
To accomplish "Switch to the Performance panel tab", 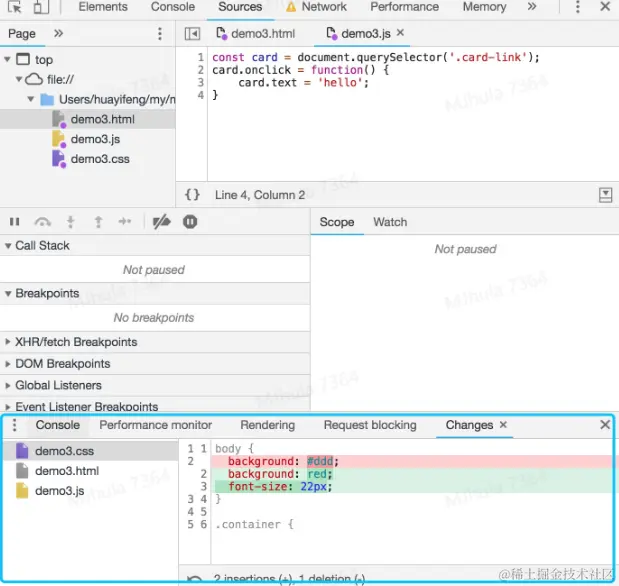I will (x=404, y=7).
